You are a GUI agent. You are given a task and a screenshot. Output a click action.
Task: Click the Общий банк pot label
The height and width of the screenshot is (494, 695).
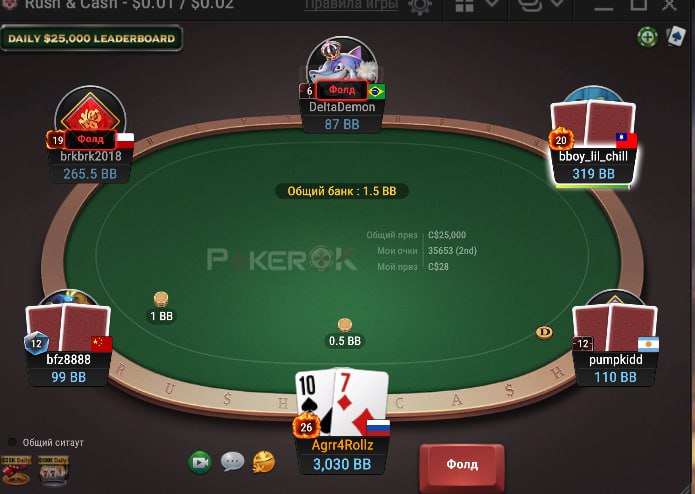click(342, 191)
